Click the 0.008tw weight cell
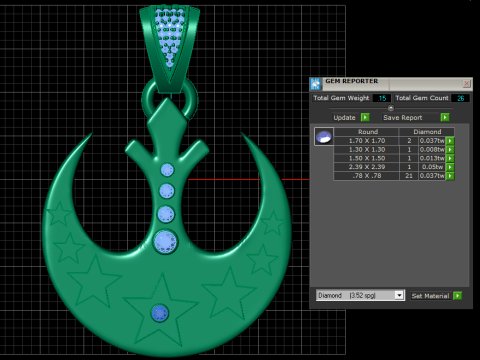Screen dimensions: 480x360 coord(432,149)
